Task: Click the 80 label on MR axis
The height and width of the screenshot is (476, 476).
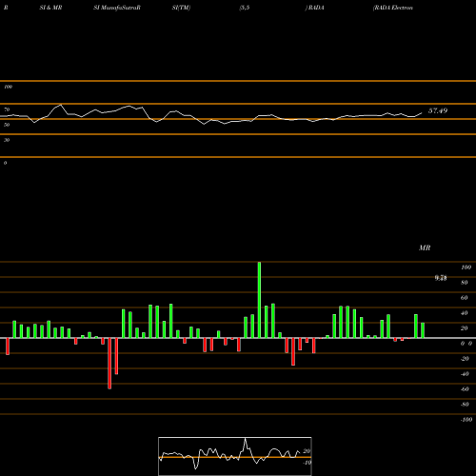Action: click(x=465, y=283)
